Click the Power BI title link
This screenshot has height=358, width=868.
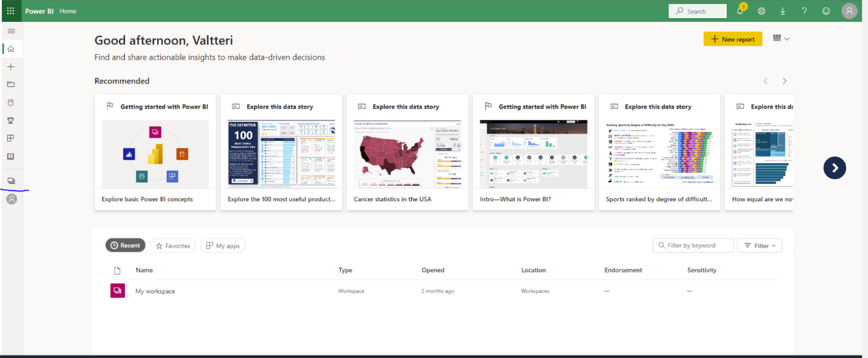39,11
